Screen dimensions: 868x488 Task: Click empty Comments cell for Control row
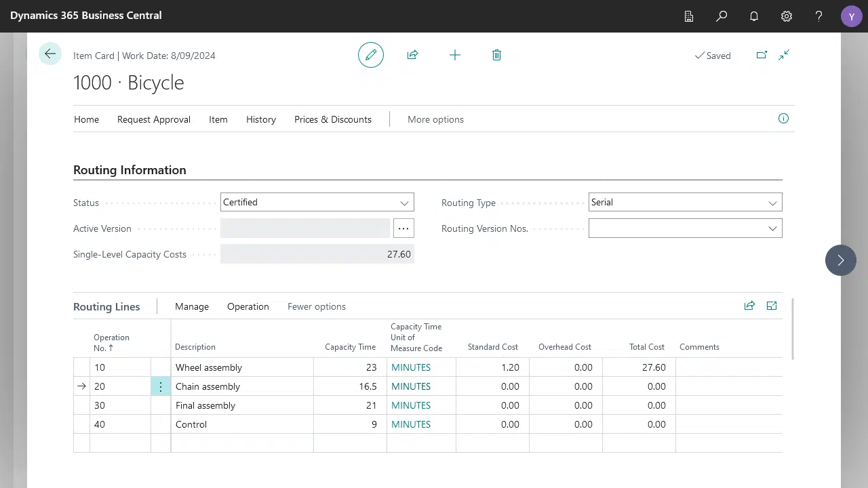pos(729,424)
